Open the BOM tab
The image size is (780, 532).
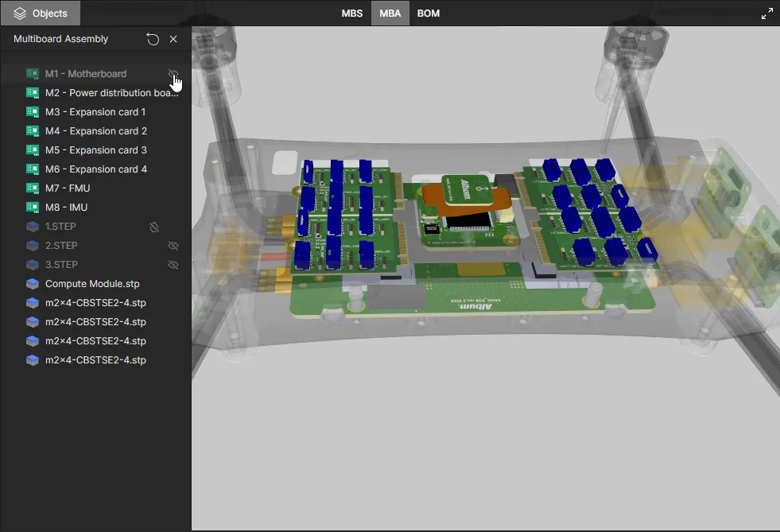(x=429, y=14)
